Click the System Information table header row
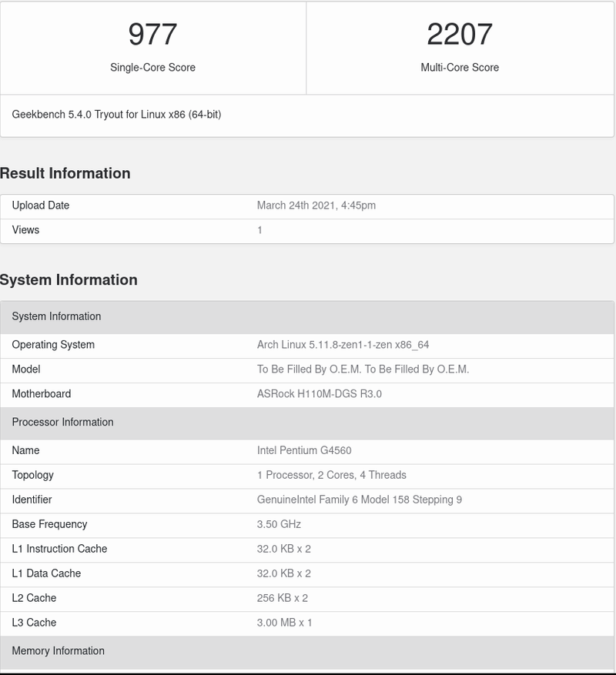Viewport: 616px width, 675px height. (x=56, y=316)
